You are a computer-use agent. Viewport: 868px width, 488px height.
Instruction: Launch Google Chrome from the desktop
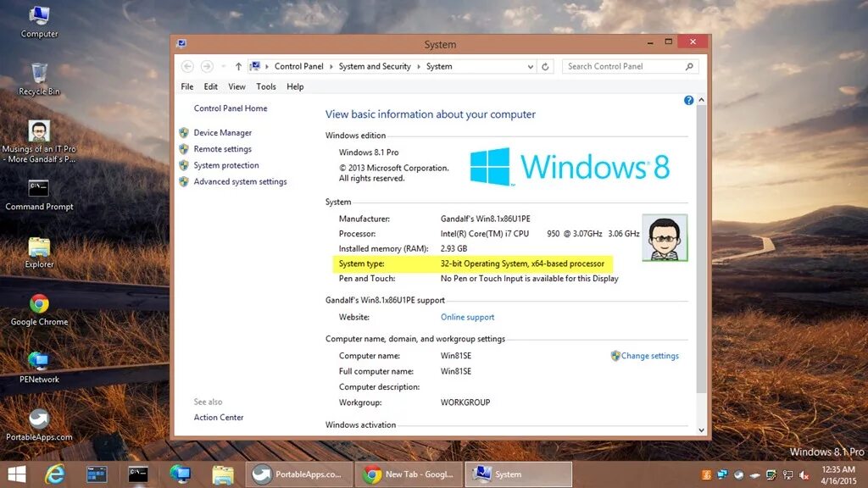(39, 310)
